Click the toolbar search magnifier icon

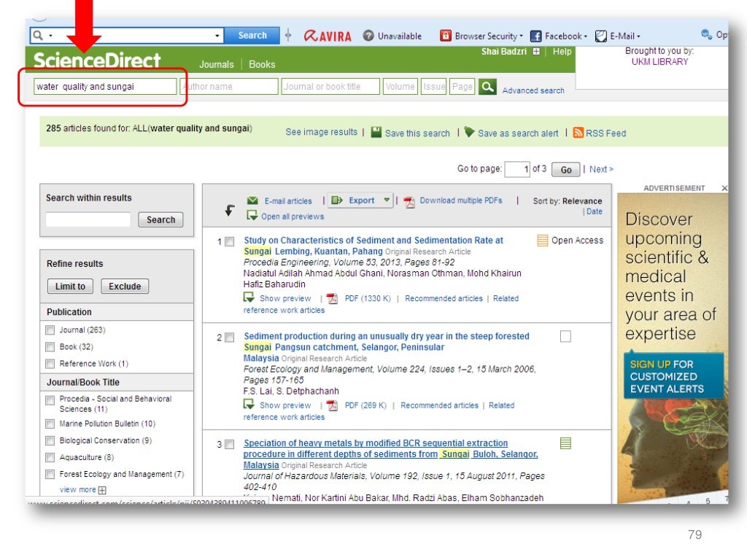click(38, 35)
